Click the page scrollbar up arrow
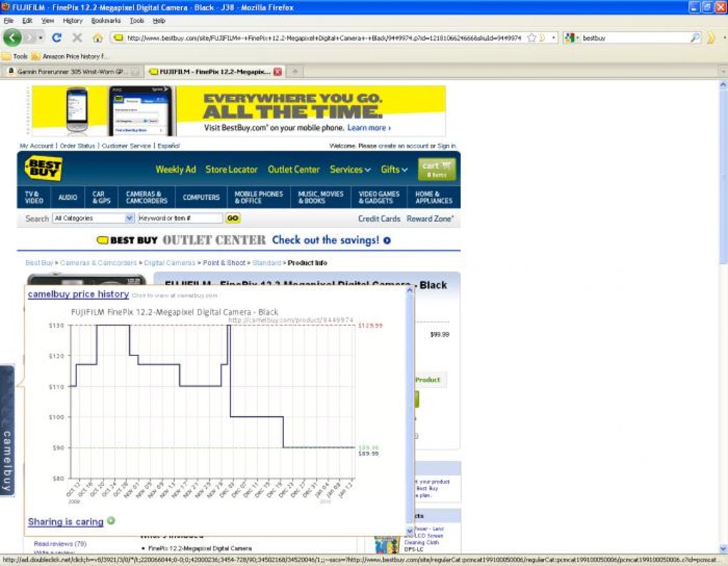The height and width of the screenshot is (566, 728). [723, 85]
